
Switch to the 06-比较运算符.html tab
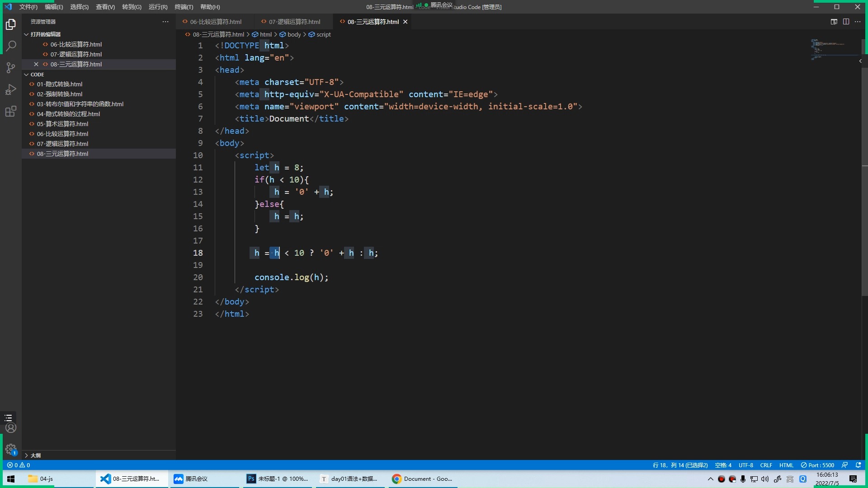point(215,22)
